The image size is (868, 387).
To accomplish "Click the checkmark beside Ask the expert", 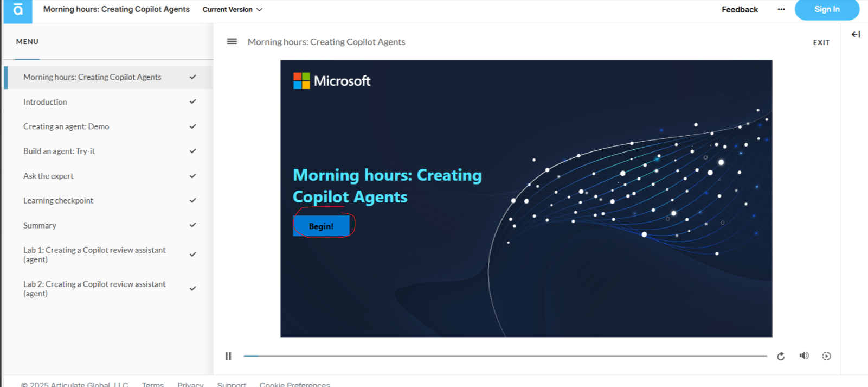I will [x=192, y=176].
